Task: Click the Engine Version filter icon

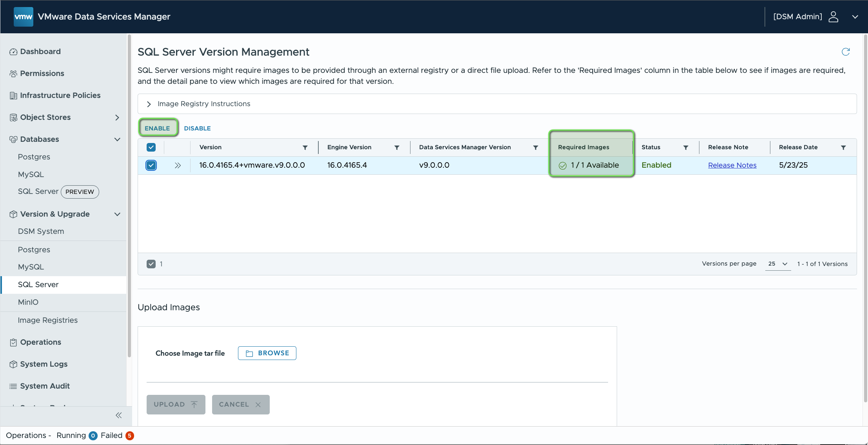Action: pyautogui.click(x=397, y=148)
